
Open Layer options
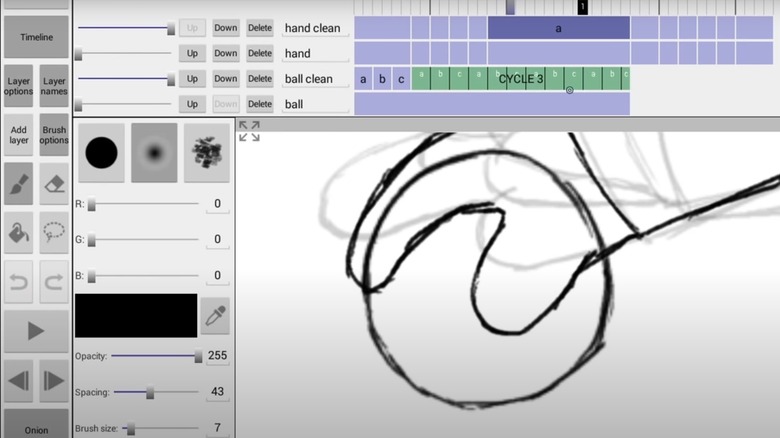[x=18, y=86]
